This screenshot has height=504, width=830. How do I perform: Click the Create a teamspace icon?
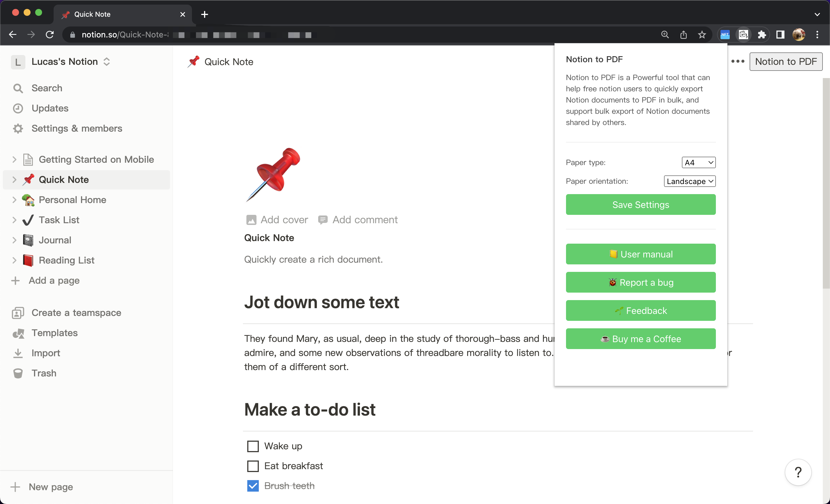pos(18,313)
